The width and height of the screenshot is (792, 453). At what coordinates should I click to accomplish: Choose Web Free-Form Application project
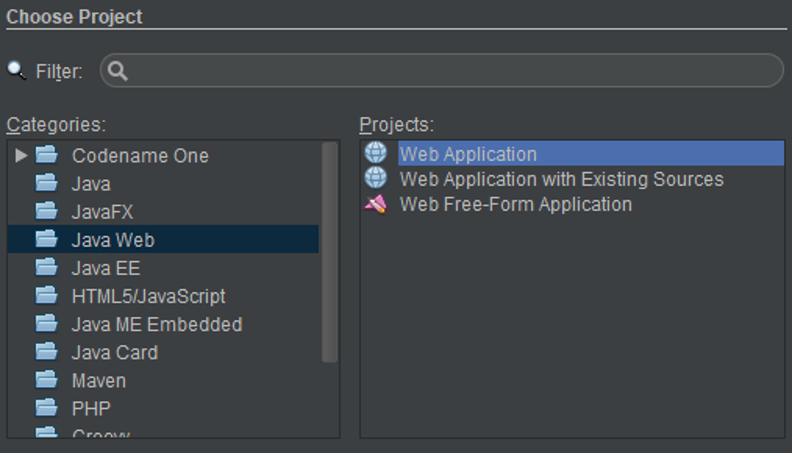[515, 204]
